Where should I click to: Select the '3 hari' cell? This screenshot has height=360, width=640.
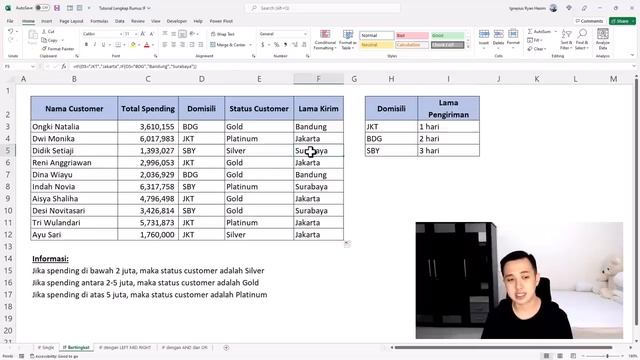click(449, 151)
